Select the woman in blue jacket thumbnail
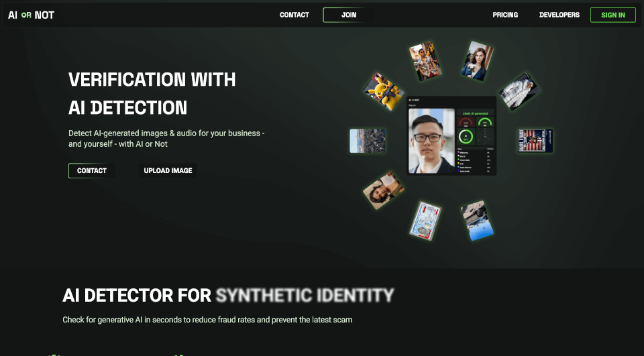This screenshot has width=644, height=356. point(477,61)
